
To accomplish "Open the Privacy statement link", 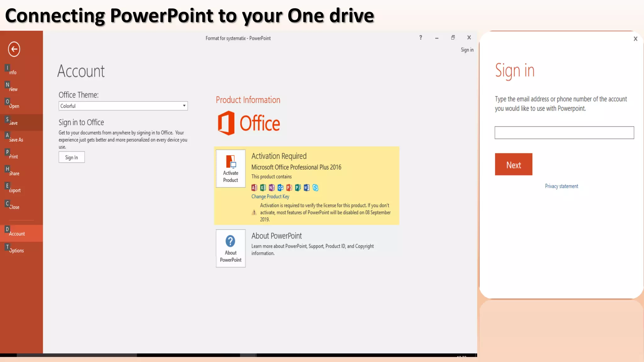I will pyautogui.click(x=561, y=186).
